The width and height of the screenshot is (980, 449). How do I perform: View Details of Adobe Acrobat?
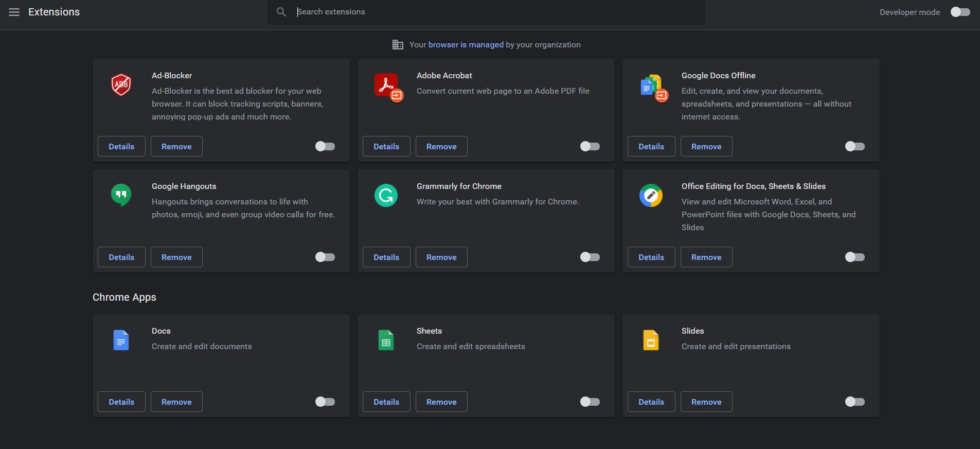pos(386,146)
